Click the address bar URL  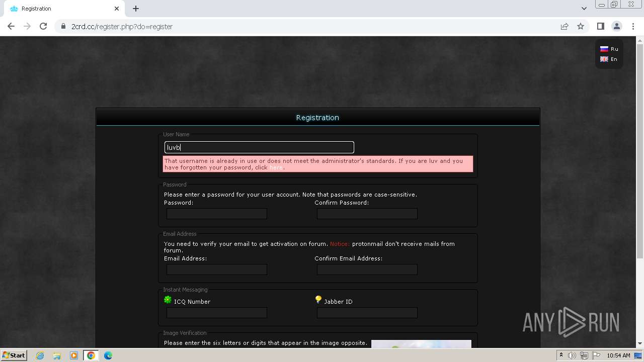click(x=122, y=26)
